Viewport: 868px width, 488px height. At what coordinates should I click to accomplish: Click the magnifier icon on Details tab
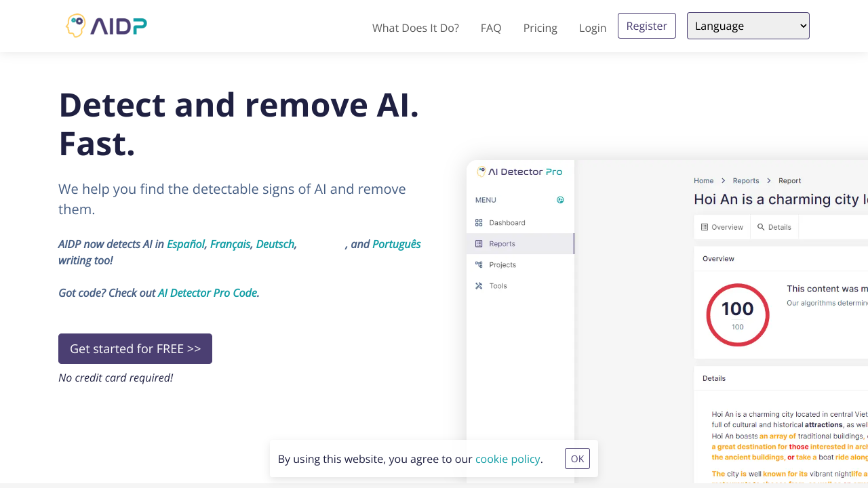(x=761, y=227)
